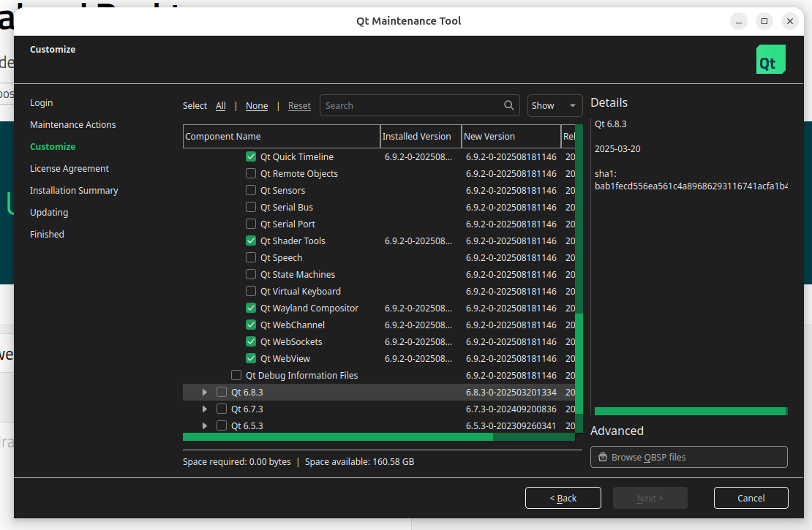Expand the Qt 6.5.3 components
The width and height of the screenshot is (812, 530).
tap(204, 425)
